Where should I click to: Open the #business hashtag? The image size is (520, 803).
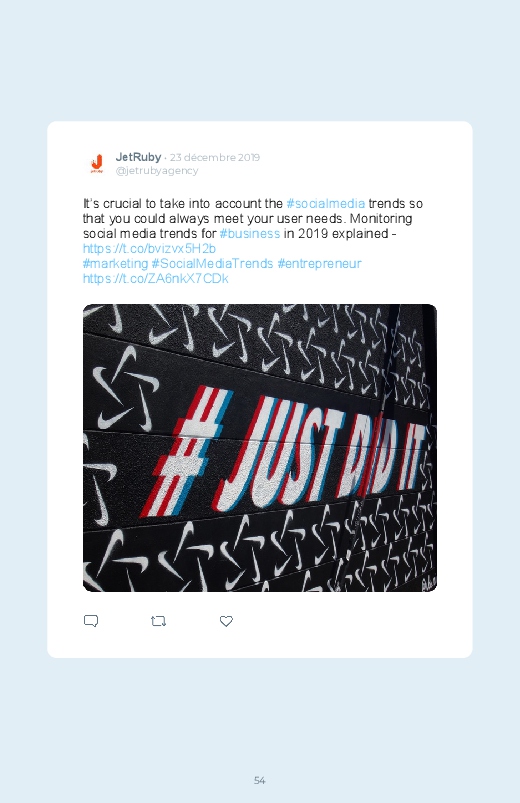tap(249, 234)
